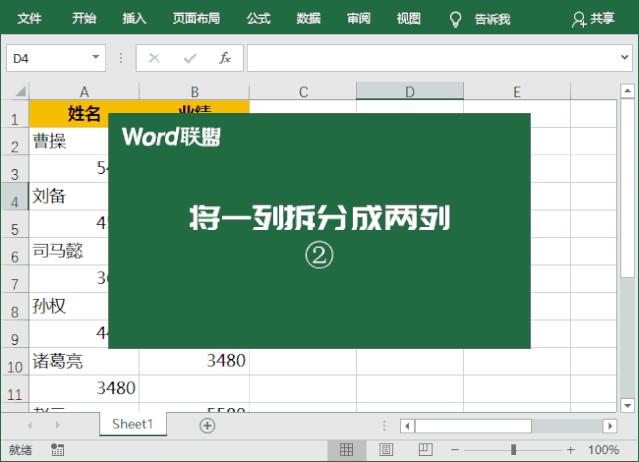639x462 pixels.
Task: Switch to Page Layout view
Action: [386, 450]
